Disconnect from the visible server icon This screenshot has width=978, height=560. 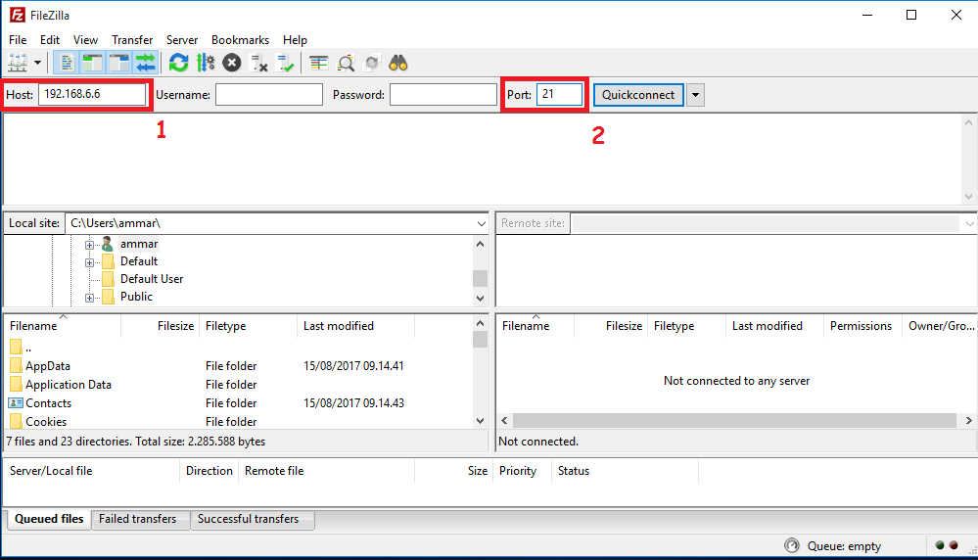coord(258,63)
